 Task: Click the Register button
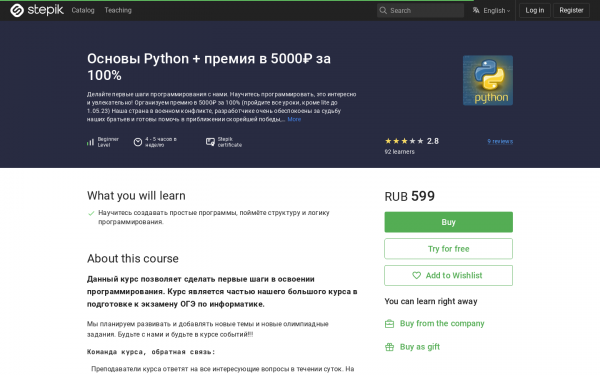(x=571, y=10)
